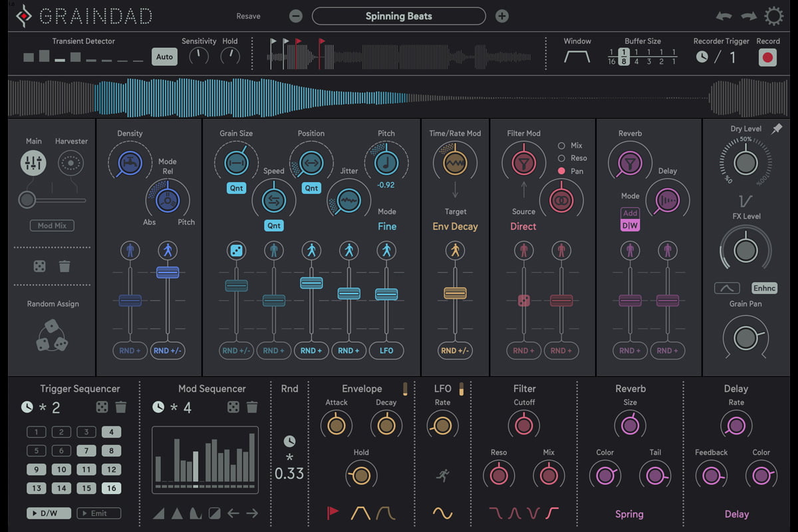Randomize the Mod Sequencer with dice

233,407
